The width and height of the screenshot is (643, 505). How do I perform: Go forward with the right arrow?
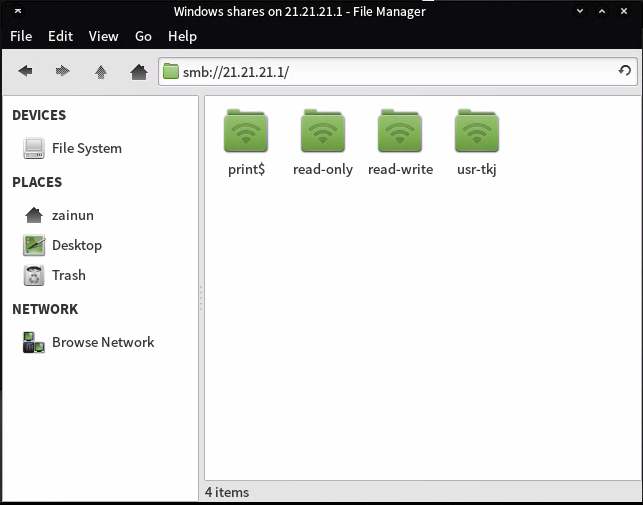[63, 71]
